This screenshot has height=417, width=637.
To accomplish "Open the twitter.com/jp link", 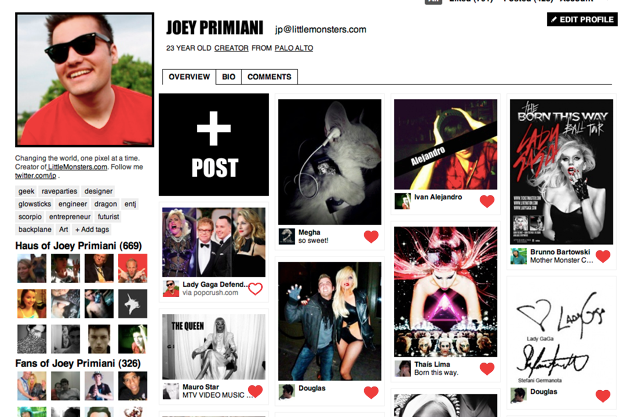I will 36,176.
